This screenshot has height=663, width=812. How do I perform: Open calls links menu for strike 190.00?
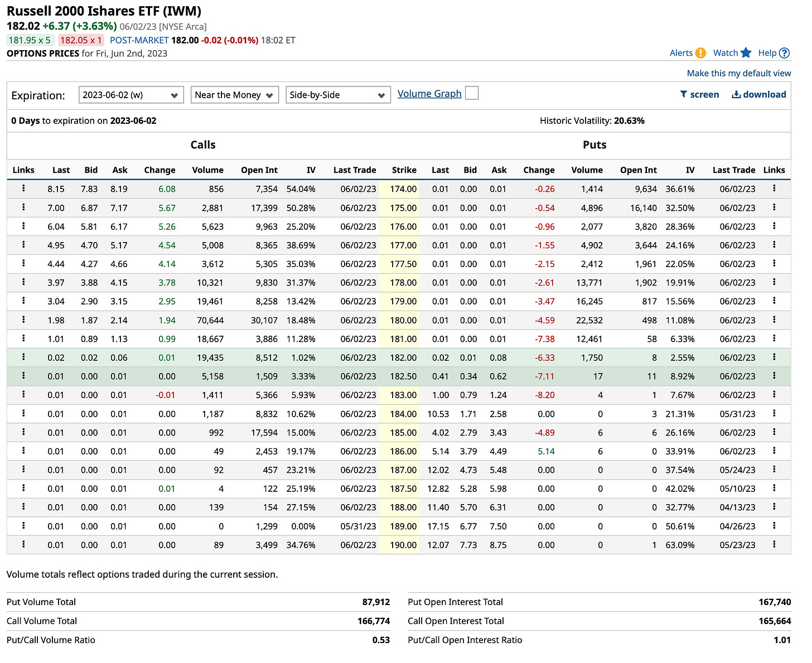pos(23,544)
